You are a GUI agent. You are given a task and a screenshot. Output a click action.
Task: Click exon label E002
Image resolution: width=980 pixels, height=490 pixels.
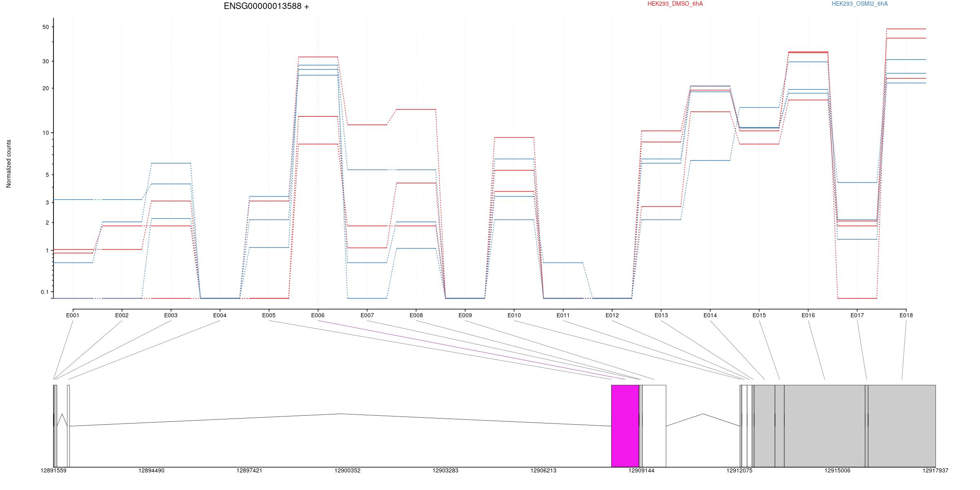pyautogui.click(x=122, y=315)
